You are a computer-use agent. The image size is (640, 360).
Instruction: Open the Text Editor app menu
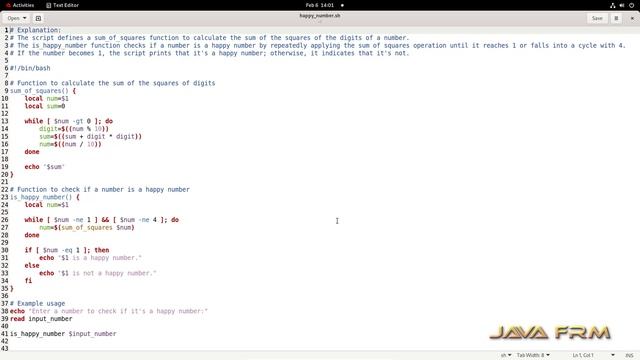pos(62,5)
